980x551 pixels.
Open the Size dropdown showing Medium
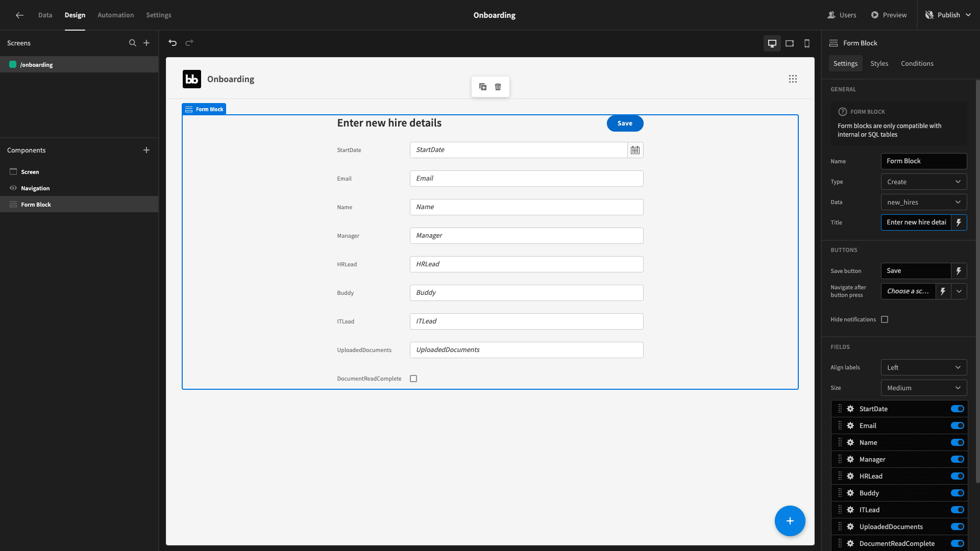(x=924, y=388)
